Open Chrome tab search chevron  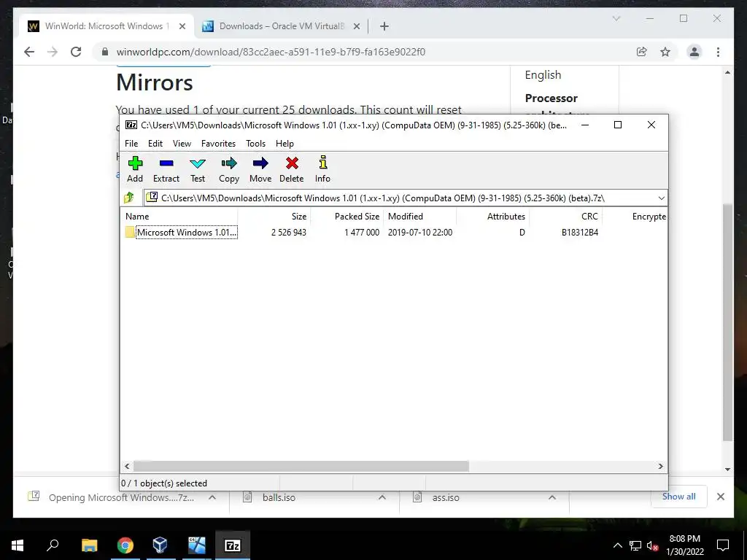[616, 18]
